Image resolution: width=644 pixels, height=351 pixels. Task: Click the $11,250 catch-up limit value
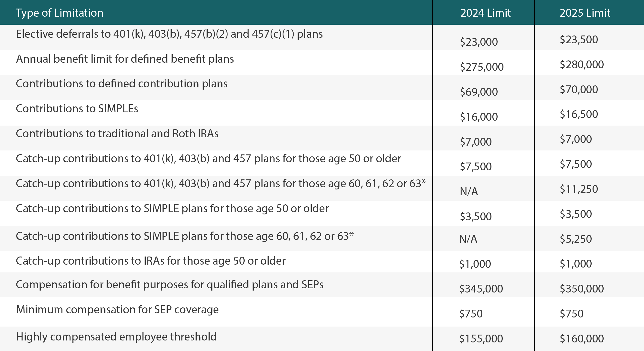coord(579,189)
